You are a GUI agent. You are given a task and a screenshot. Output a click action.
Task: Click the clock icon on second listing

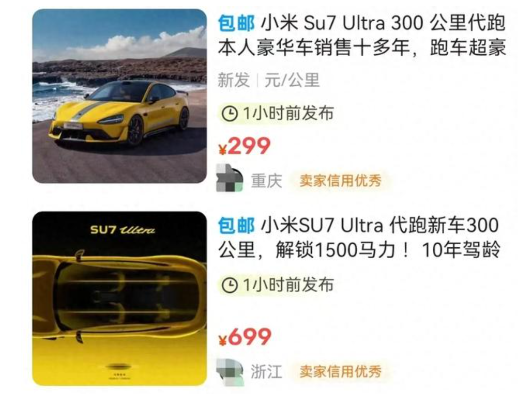pyautogui.click(x=230, y=285)
